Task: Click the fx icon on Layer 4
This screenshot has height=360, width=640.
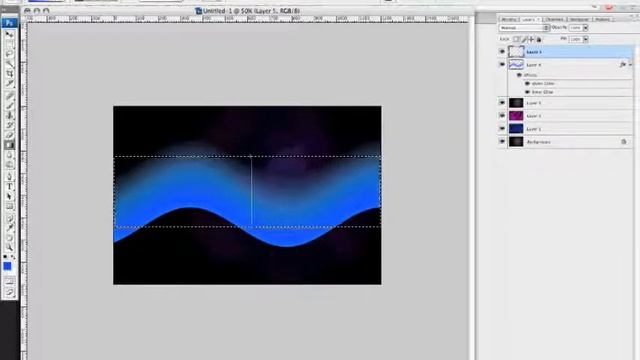Action: pos(623,64)
